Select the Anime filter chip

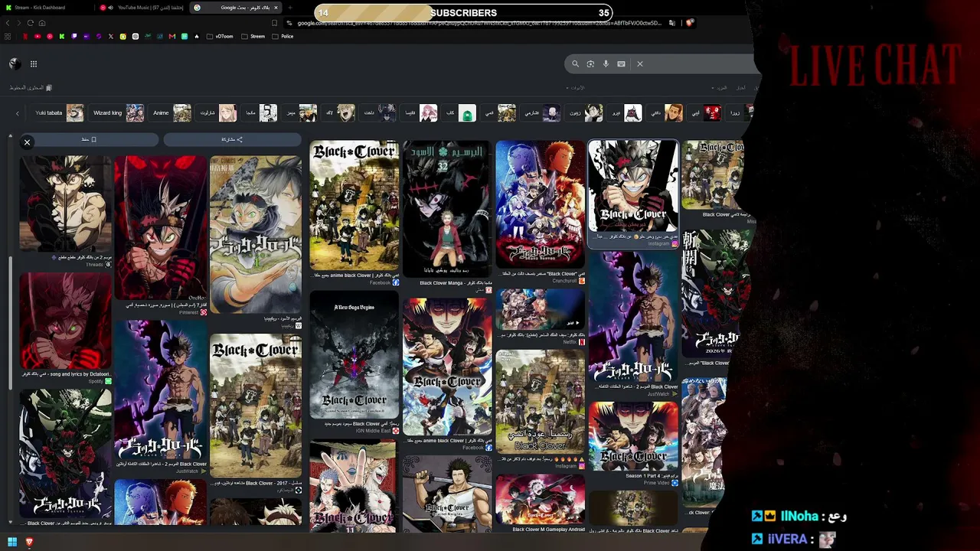click(171, 113)
